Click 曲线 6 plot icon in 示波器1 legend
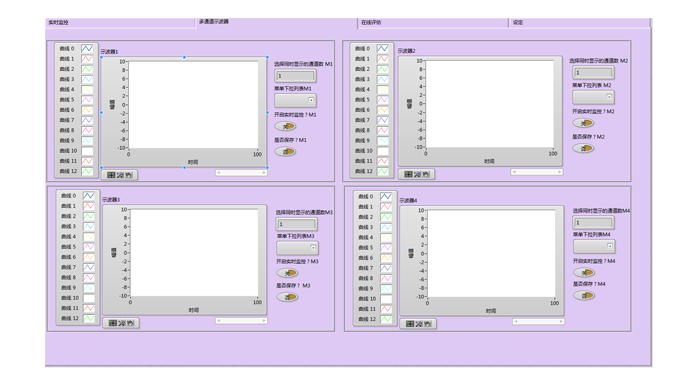This screenshot has height=388, width=700. (87, 110)
